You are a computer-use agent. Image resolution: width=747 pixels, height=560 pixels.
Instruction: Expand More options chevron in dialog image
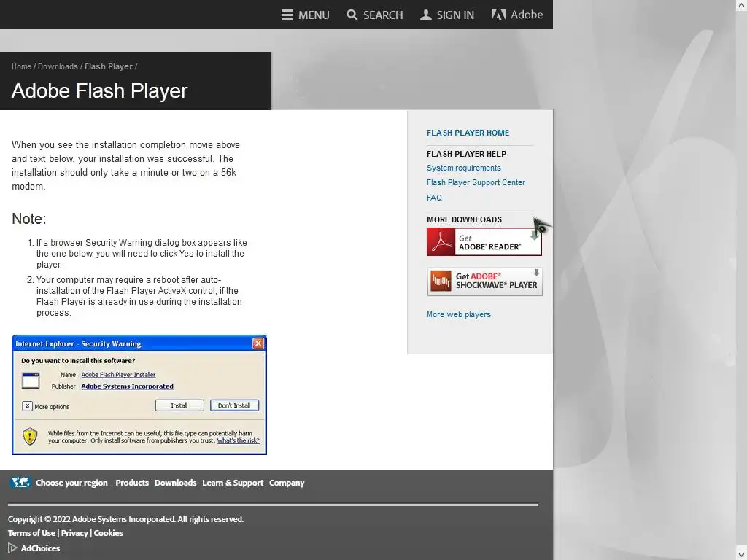[x=27, y=406]
